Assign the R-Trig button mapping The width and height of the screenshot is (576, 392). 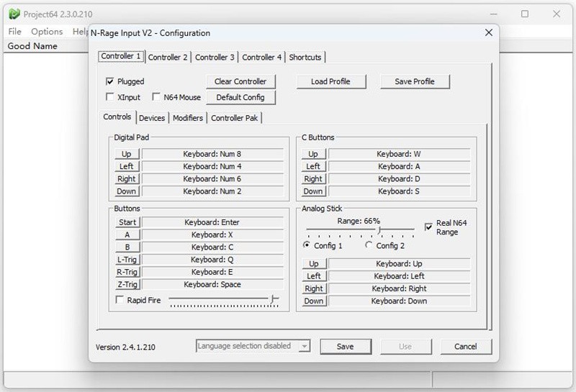coord(127,272)
